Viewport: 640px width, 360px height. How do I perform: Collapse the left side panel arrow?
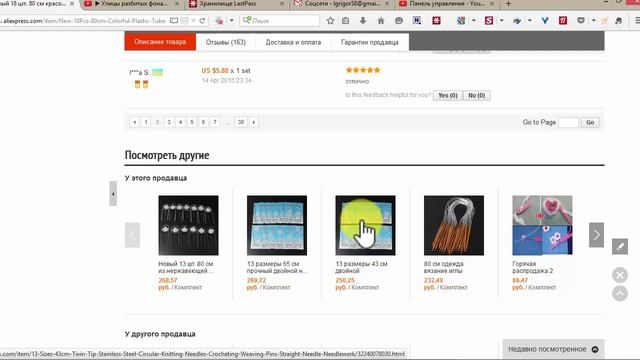click(113, 194)
